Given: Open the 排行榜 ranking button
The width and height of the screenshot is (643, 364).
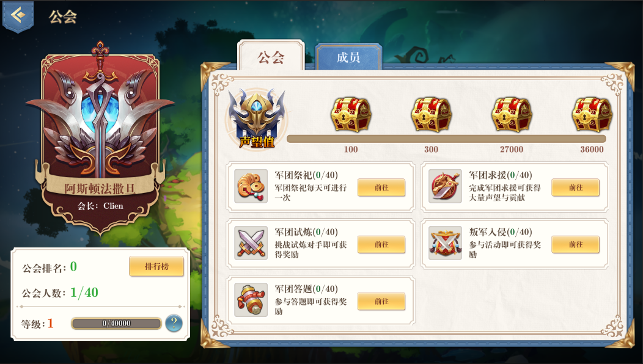Looking at the screenshot, I should (x=156, y=266).
